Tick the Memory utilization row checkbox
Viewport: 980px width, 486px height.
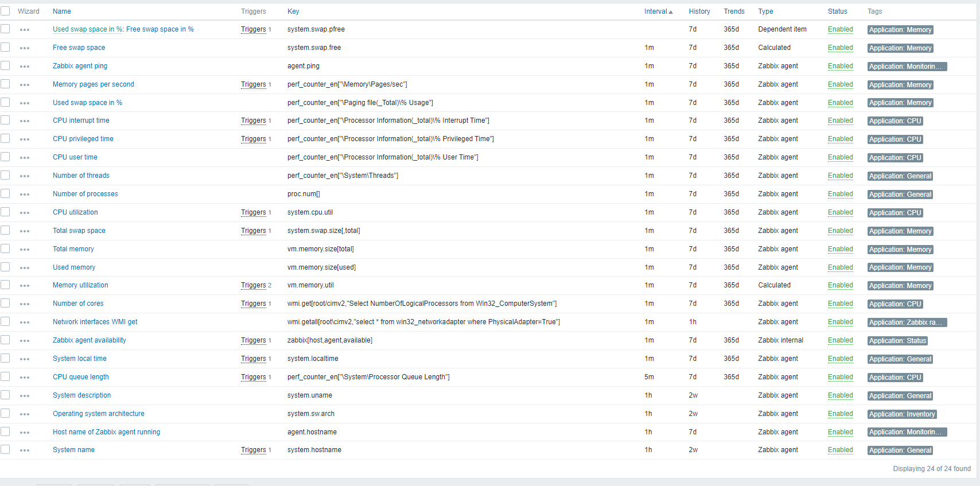pyautogui.click(x=5, y=285)
